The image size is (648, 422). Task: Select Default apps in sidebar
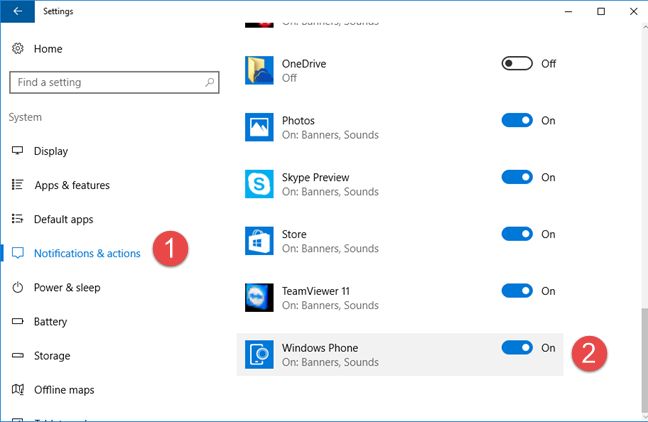[x=64, y=219]
